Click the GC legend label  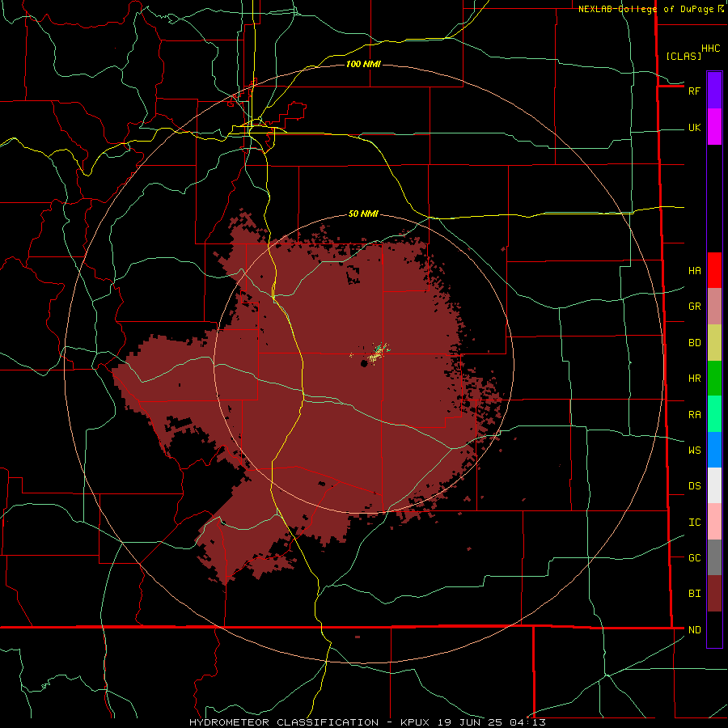[x=694, y=558]
